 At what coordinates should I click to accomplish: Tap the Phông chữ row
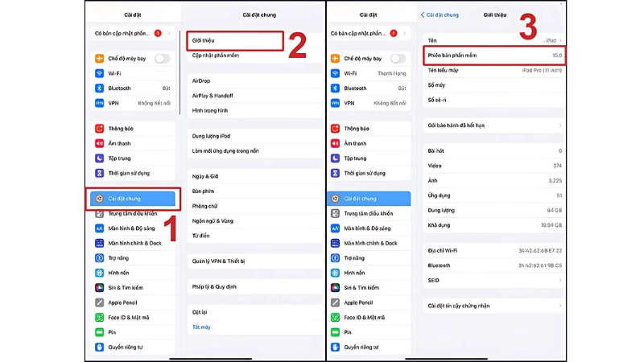(254, 206)
